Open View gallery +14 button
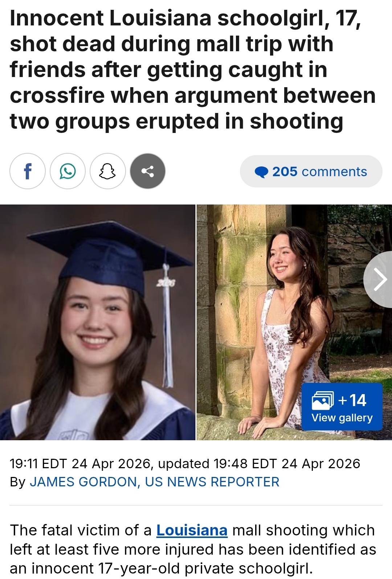Screen dimensions: 392x579 pos(342,407)
